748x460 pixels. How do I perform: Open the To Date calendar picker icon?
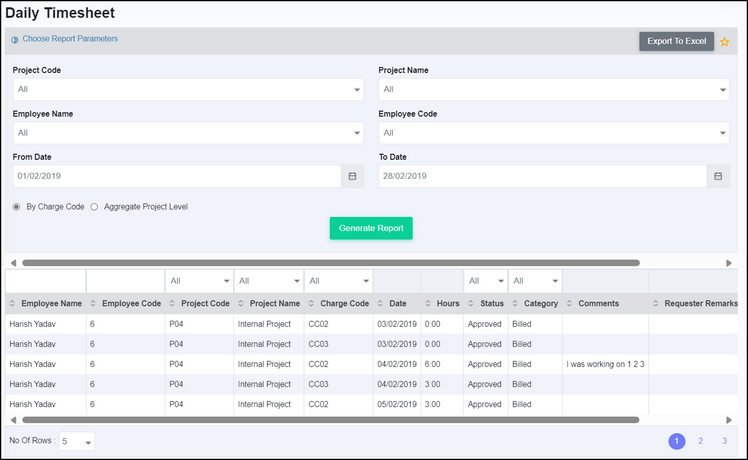pyautogui.click(x=717, y=176)
